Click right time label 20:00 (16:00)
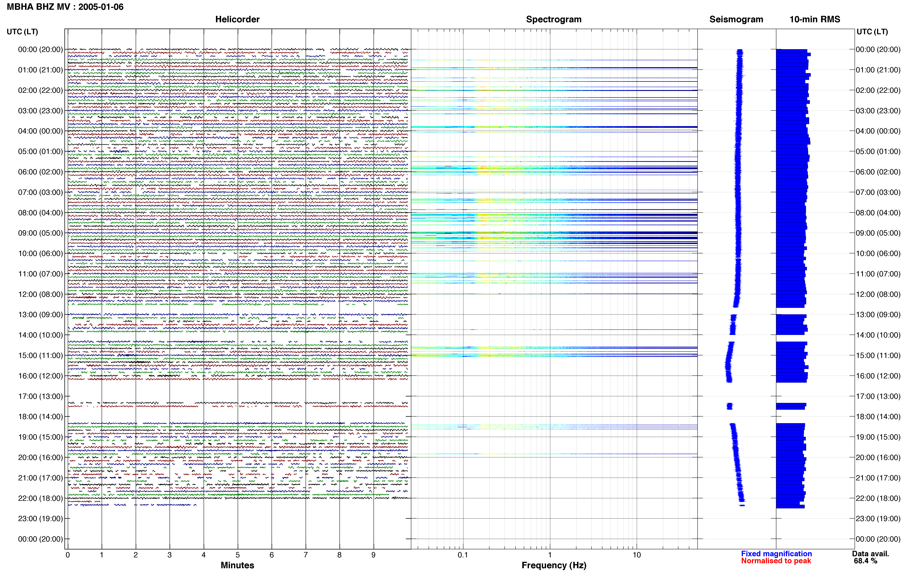Image resolution: width=924 pixels, height=578 pixels. coord(878,458)
